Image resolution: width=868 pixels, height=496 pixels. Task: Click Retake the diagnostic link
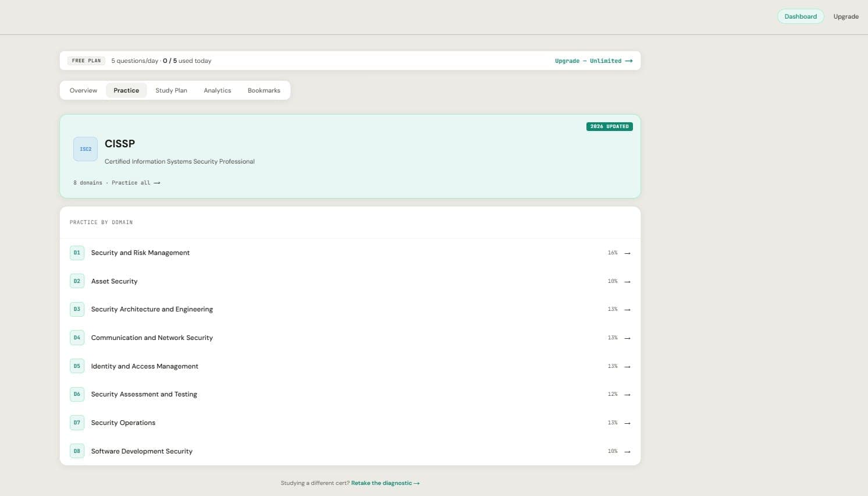[x=385, y=483]
